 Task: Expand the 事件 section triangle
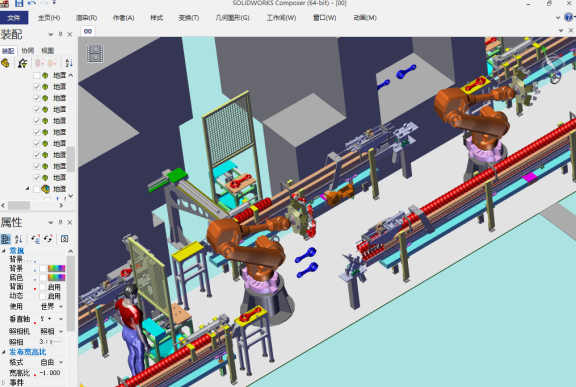(4, 382)
